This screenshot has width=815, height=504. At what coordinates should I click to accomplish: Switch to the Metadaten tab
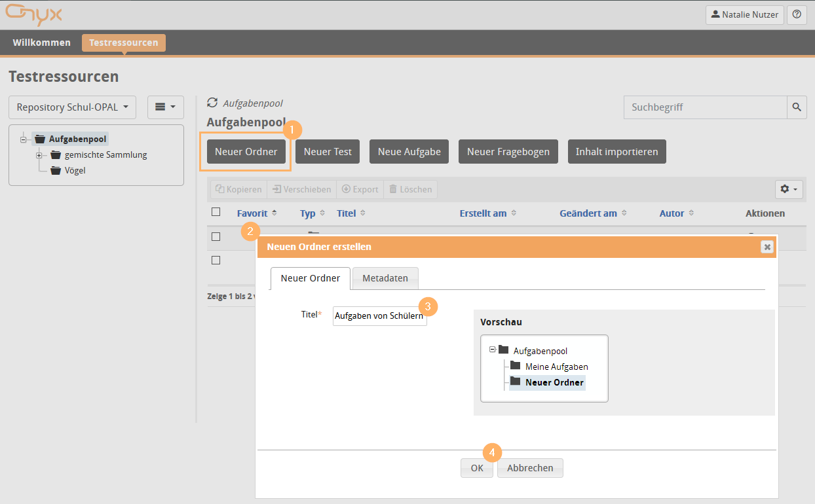pyautogui.click(x=385, y=278)
